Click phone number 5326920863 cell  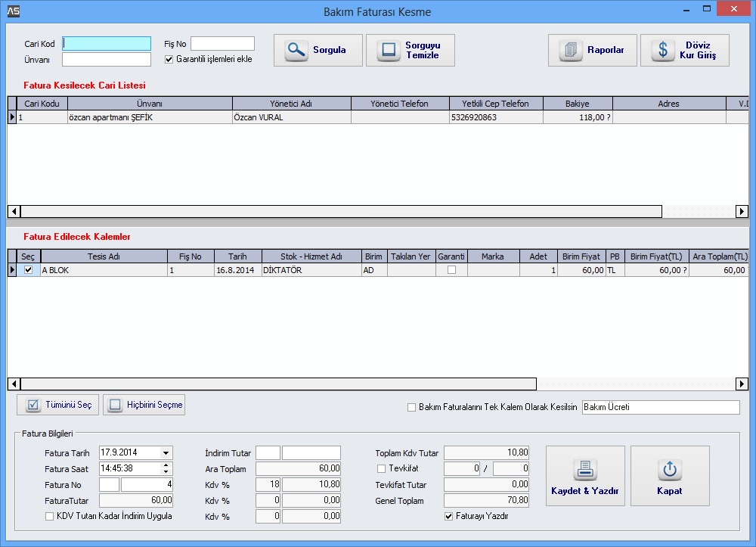(x=496, y=117)
